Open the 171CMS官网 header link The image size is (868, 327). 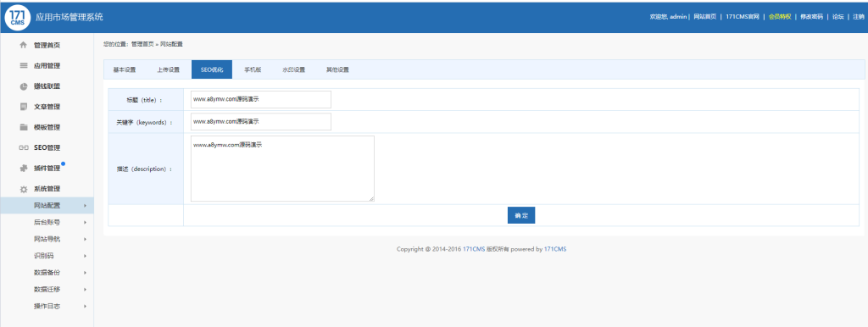coord(742,17)
